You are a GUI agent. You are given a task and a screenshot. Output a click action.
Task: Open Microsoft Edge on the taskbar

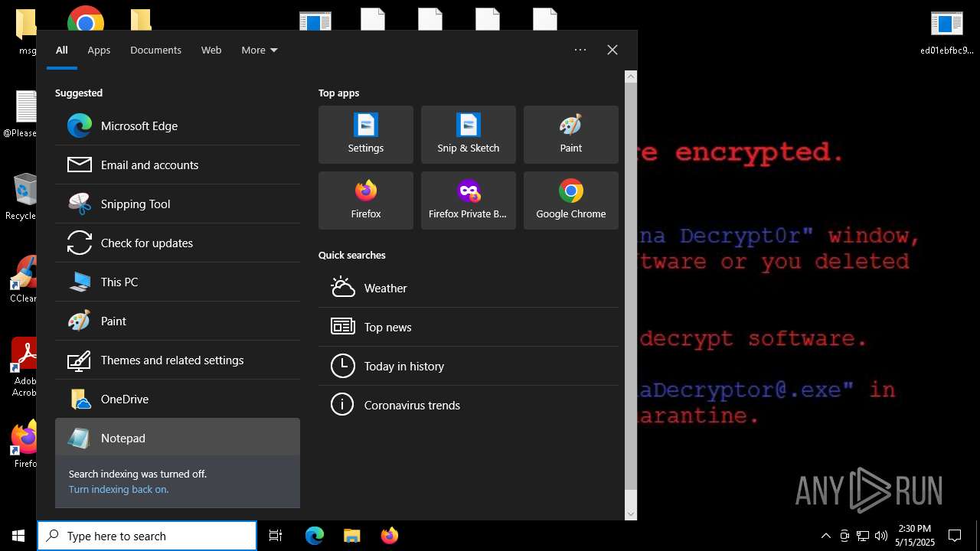315,536
